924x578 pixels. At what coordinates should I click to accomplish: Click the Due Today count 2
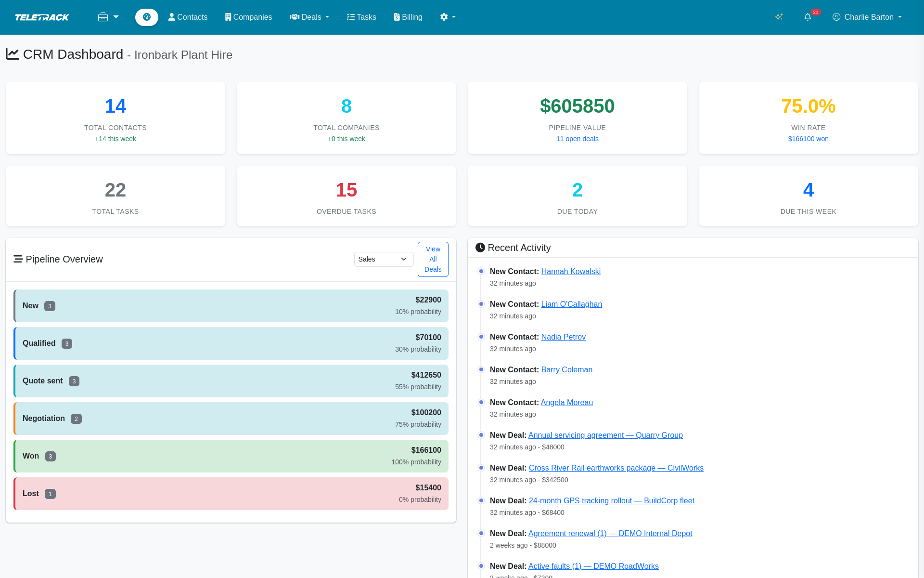click(577, 190)
